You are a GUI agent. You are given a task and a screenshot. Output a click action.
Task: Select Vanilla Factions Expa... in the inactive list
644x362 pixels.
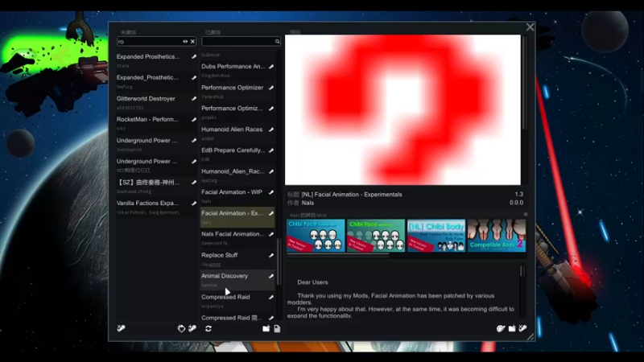(x=156, y=207)
